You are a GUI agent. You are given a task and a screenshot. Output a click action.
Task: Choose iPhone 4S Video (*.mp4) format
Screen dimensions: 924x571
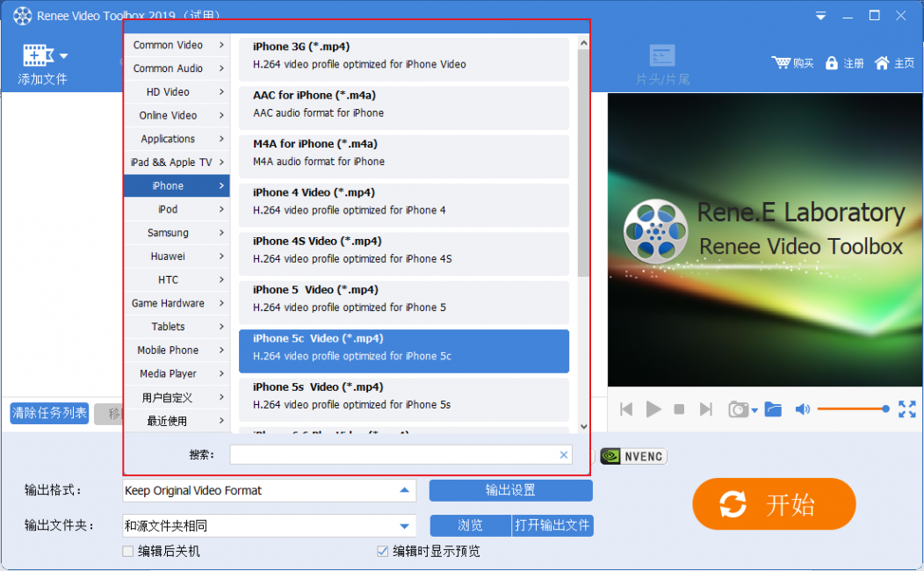click(x=404, y=254)
